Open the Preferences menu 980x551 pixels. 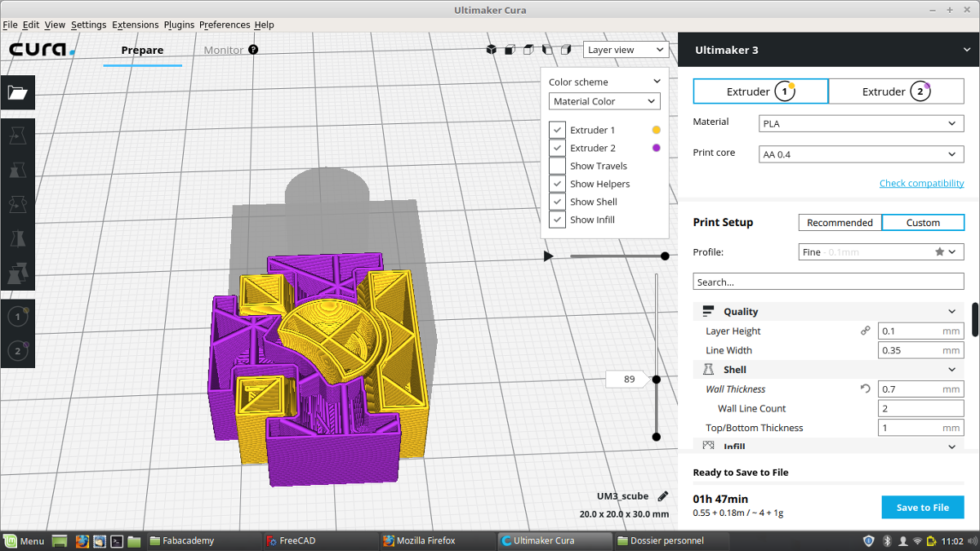(225, 24)
